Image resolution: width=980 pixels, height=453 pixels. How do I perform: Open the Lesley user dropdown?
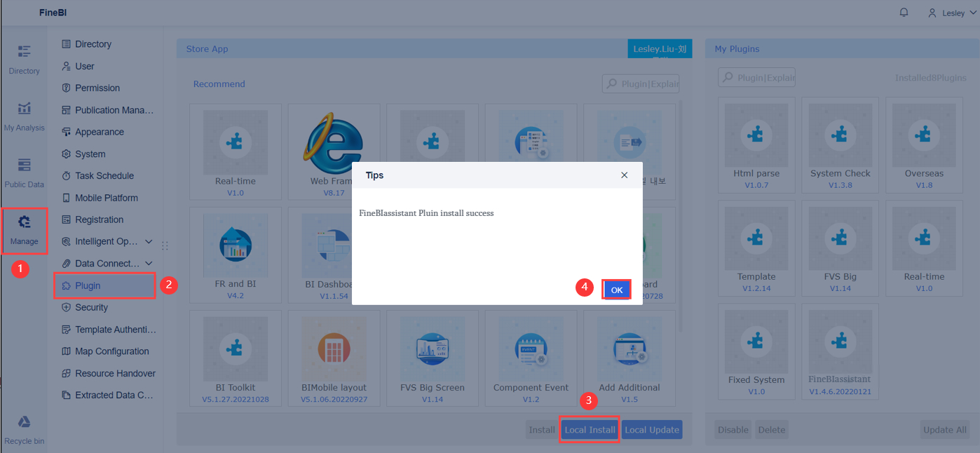click(x=952, y=12)
